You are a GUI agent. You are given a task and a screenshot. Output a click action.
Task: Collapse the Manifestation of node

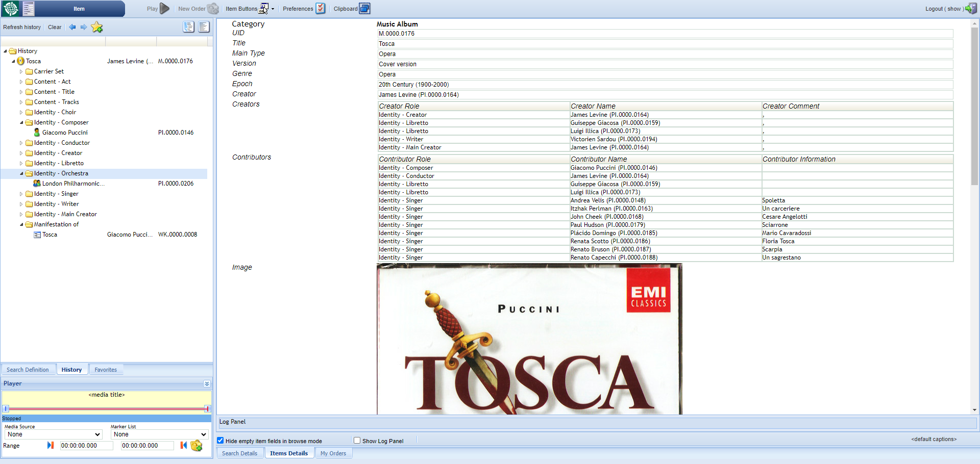click(x=21, y=224)
